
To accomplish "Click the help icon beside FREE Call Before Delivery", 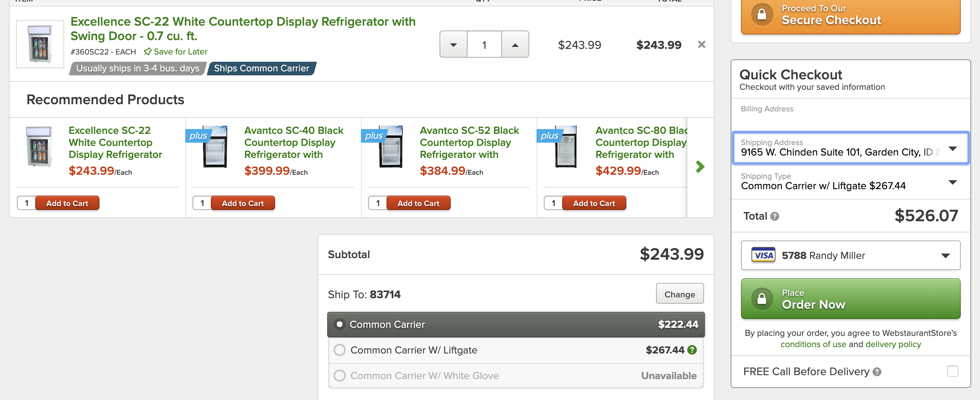I will coord(877,372).
